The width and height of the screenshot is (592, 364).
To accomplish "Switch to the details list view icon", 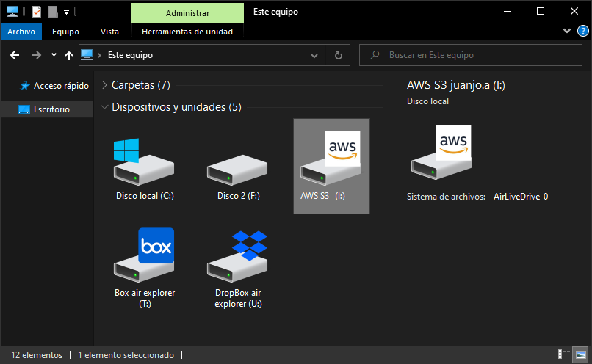I will point(564,354).
